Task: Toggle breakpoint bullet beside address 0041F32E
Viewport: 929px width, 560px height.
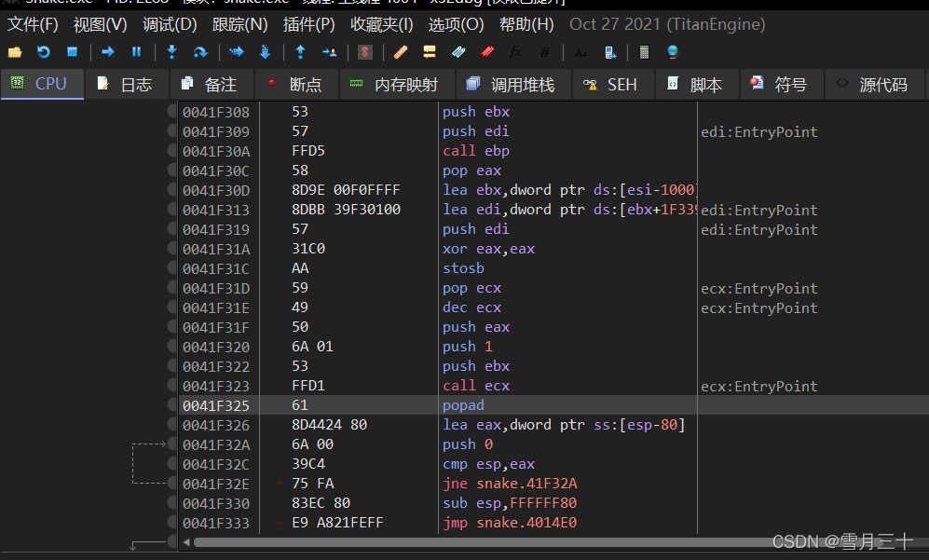Action: pos(172,483)
